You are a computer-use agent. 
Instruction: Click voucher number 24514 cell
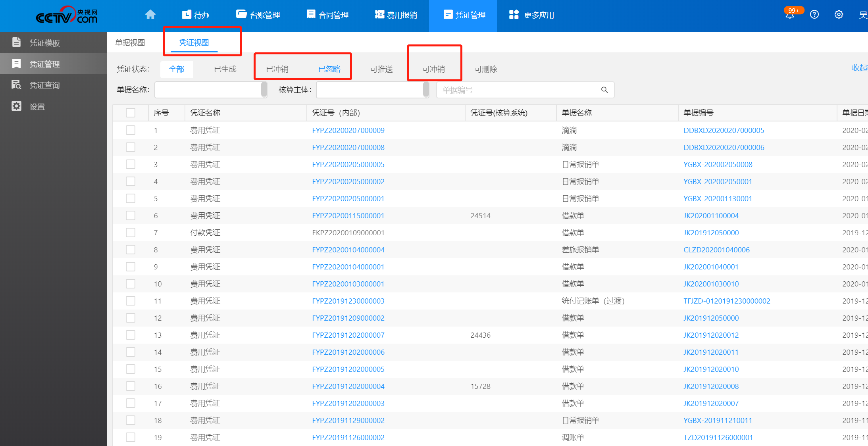(480, 215)
